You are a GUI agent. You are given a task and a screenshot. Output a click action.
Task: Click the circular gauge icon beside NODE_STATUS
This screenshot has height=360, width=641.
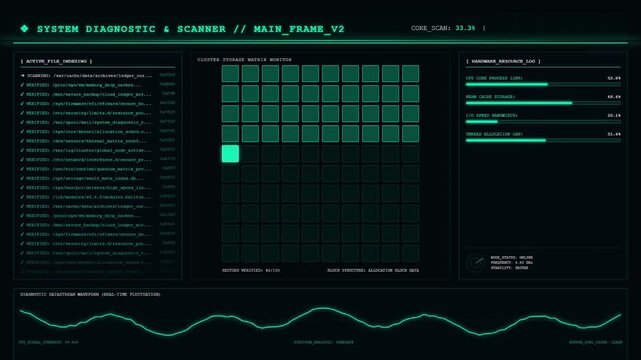476,263
